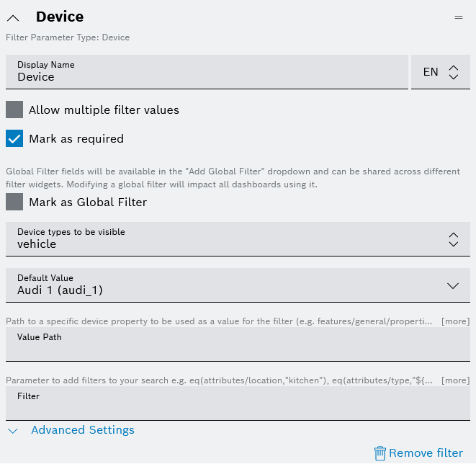Viewport: 476px width, 464px height.
Task: Collapse the Device section chevron
Action: coord(13,17)
